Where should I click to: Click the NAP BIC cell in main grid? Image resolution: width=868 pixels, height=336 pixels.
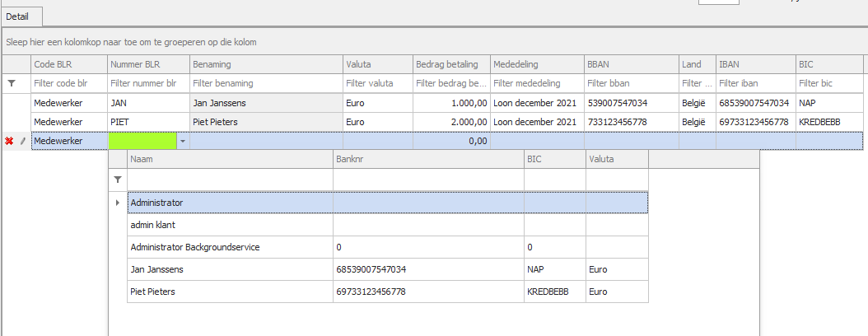tap(828, 103)
